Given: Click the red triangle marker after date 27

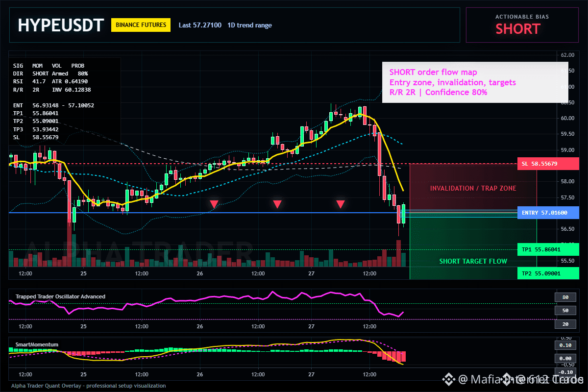Looking at the screenshot, I should click(341, 204).
